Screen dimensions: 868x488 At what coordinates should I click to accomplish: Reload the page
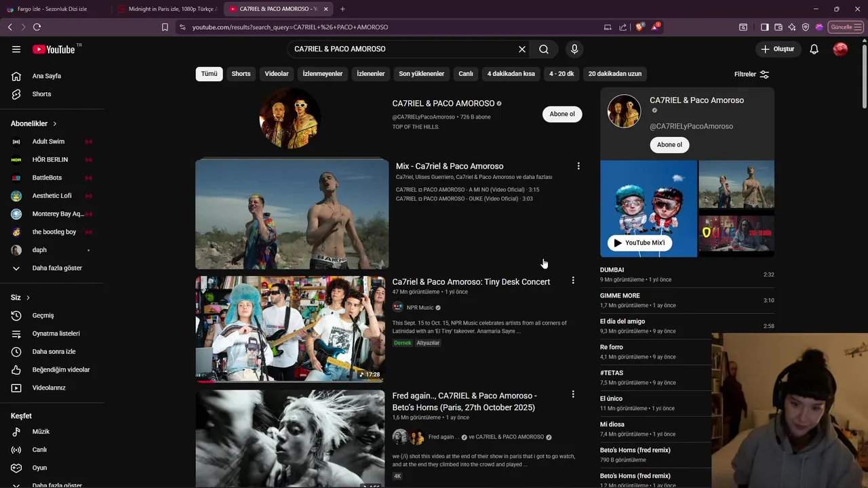pos(37,27)
